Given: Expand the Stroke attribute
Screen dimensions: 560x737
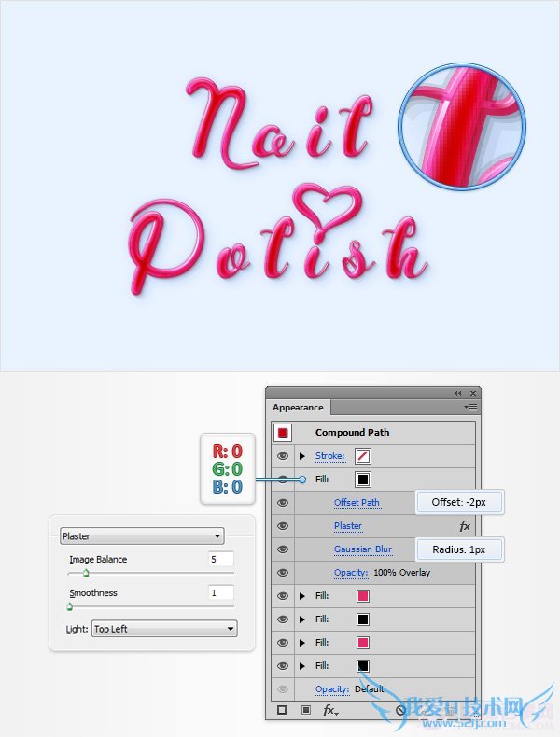Looking at the screenshot, I should click(x=302, y=456).
